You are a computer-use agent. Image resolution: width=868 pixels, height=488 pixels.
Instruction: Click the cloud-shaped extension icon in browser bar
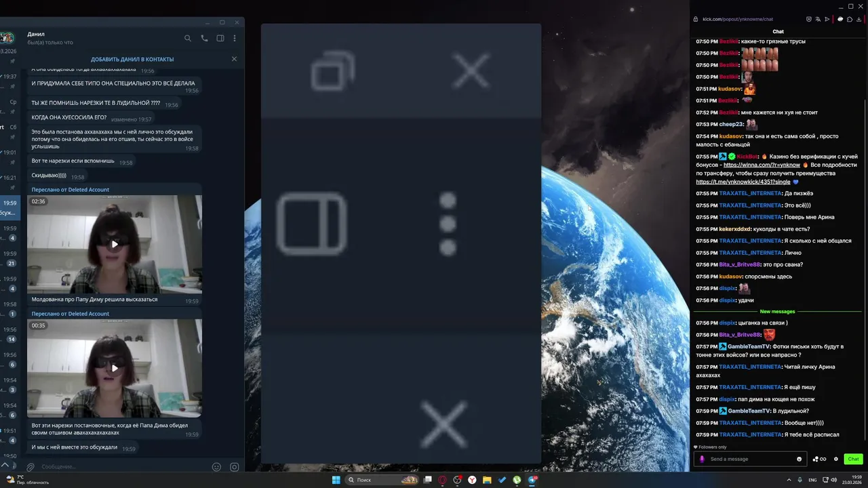click(840, 19)
